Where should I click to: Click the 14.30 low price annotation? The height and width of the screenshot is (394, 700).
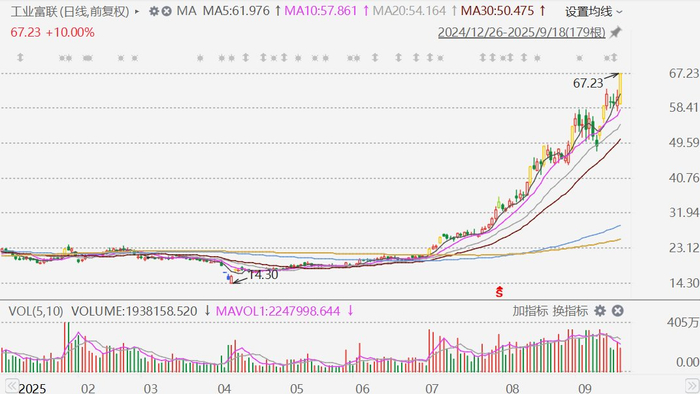[262, 275]
